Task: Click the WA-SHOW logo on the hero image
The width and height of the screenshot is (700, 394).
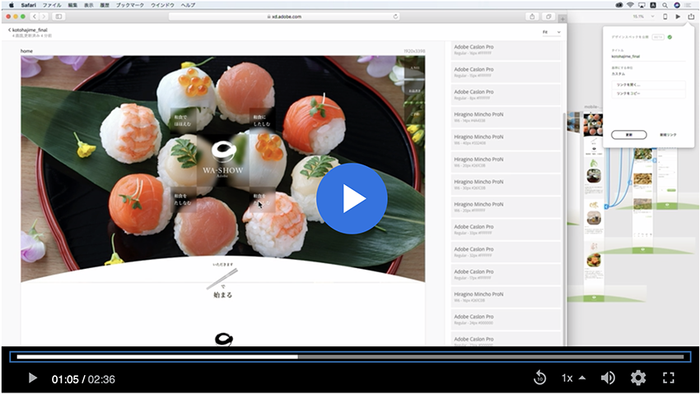Action: [223, 160]
